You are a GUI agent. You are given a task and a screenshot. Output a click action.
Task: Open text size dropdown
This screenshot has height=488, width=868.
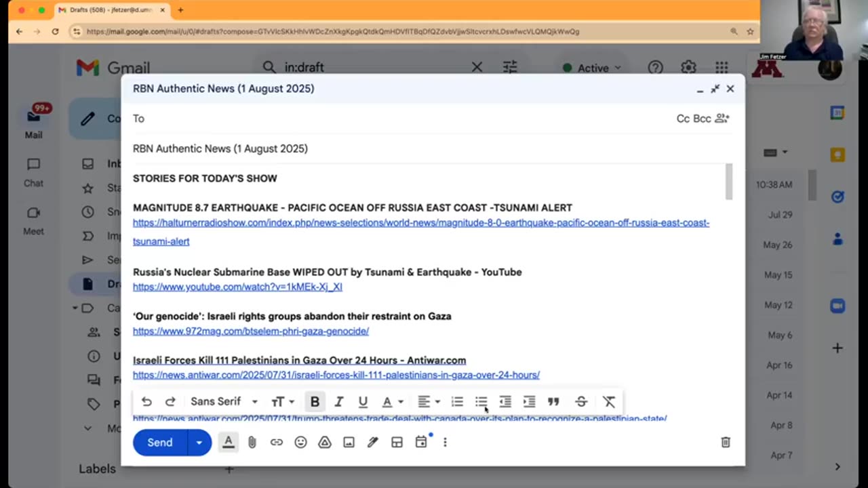[x=283, y=402]
